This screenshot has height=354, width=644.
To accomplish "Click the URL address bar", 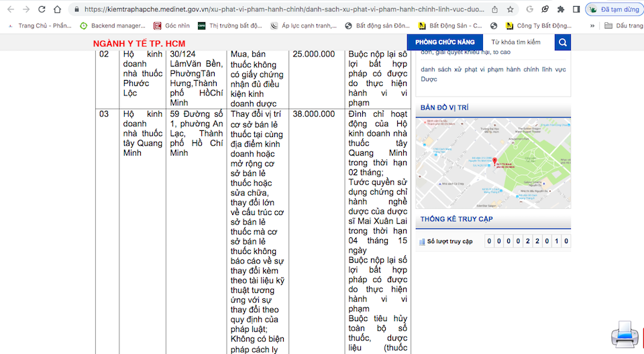I will click(282, 9).
